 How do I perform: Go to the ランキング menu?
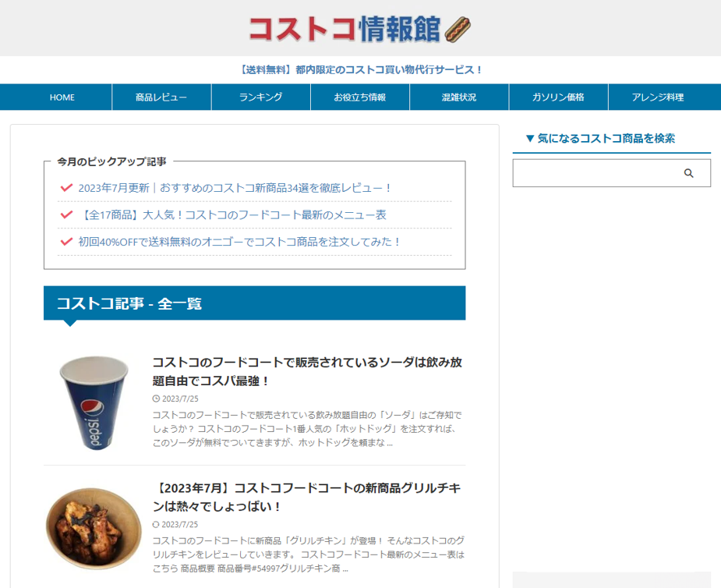tap(260, 97)
